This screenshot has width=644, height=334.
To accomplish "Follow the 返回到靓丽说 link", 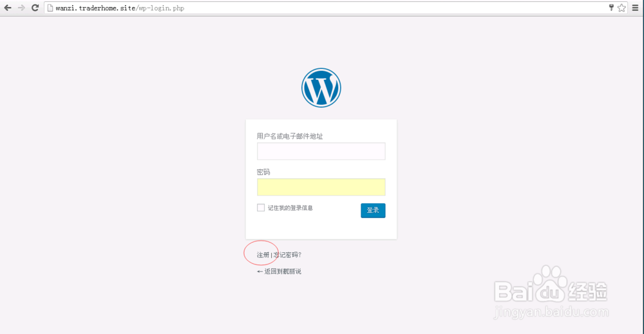I will point(279,271).
